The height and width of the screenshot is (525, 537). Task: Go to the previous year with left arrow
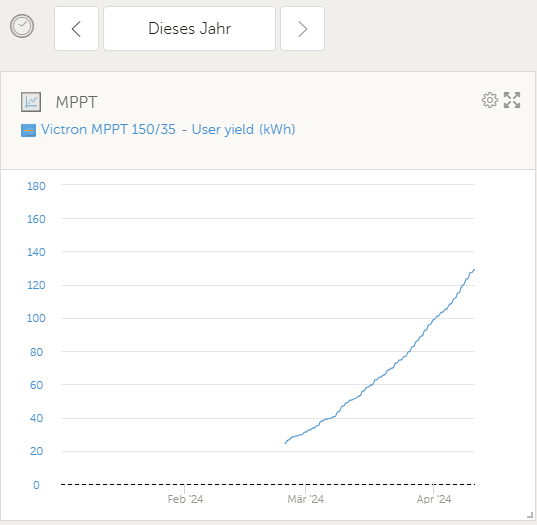[76, 29]
